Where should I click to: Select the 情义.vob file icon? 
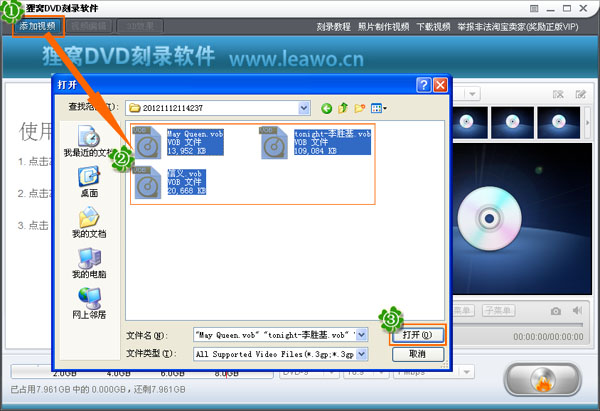pos(147,182)
